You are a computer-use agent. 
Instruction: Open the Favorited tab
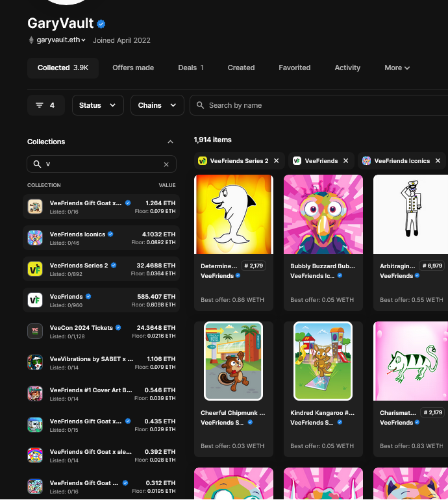click(295, 68)
